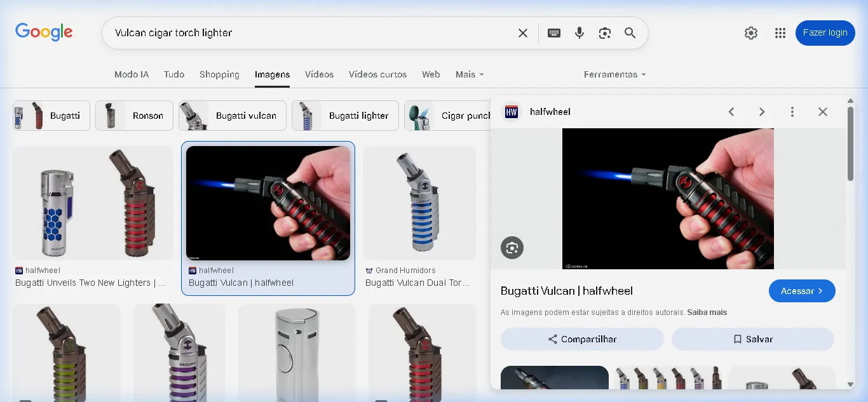Switch to Modo IA tab
This screenshot has width=868, height=402.
click(x=132, y=74)
